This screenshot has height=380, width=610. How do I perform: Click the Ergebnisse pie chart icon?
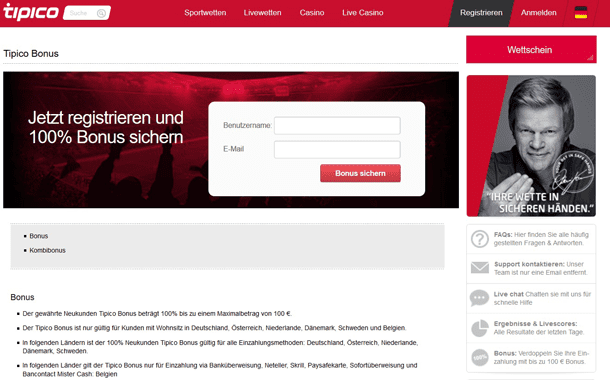480,328
